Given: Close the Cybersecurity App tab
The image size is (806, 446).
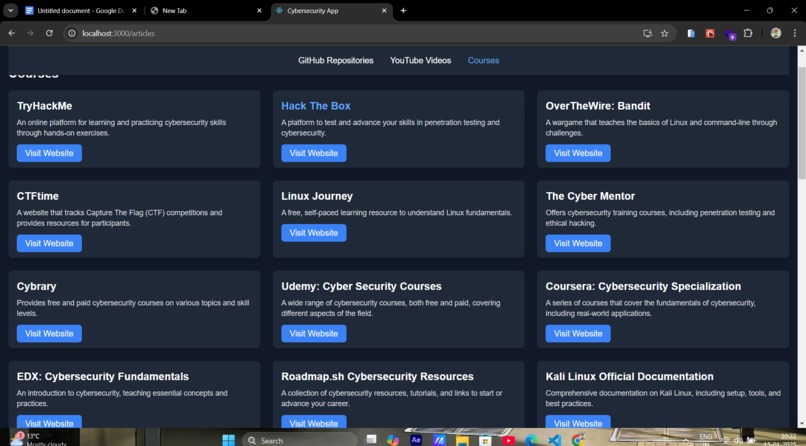Looking at the screenshot, I should point(384,10).
